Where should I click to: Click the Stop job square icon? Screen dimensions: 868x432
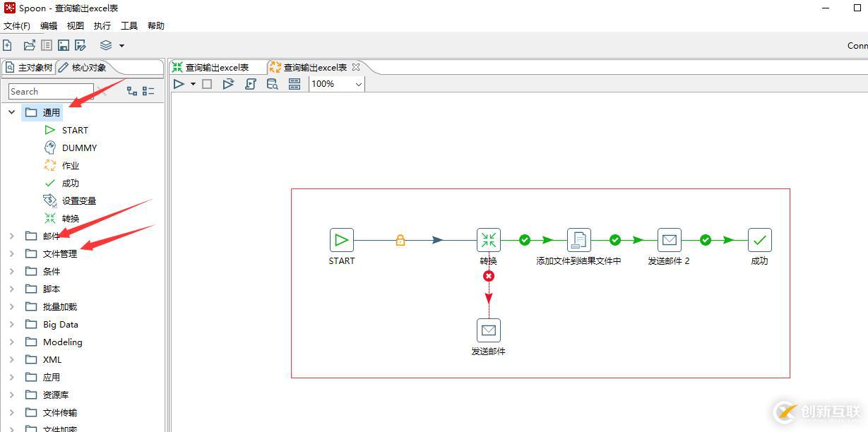(x=207, y=84)
